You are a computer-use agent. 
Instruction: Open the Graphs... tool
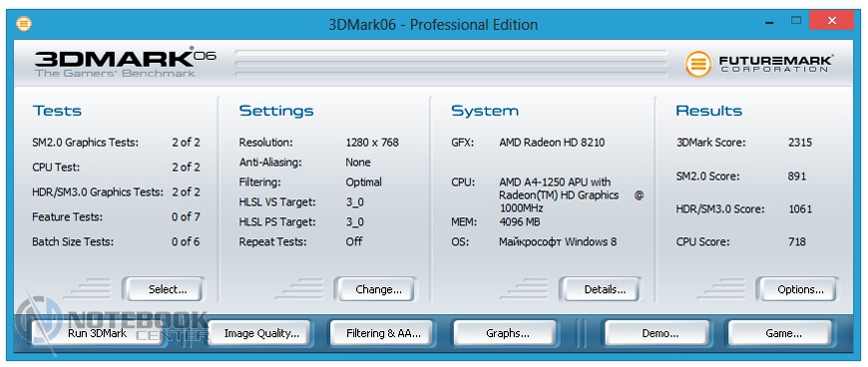[x=507, y=333]
